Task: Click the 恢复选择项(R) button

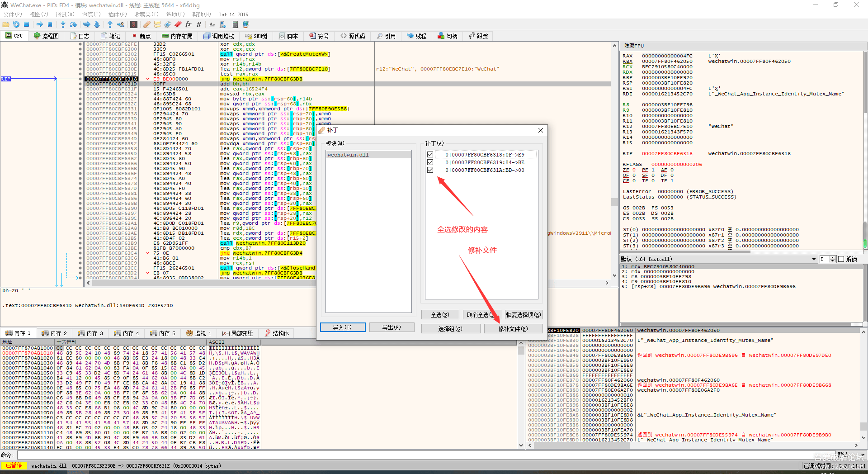Action: tap(524, 315)
